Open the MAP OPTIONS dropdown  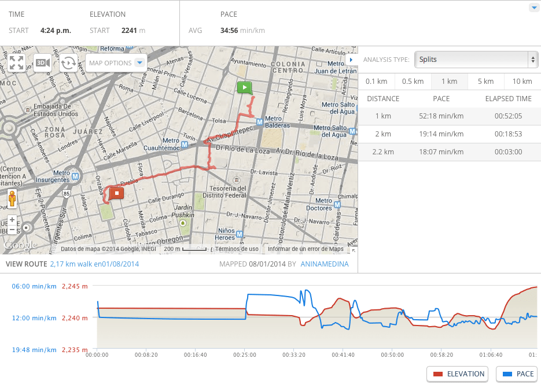[116, 63]
